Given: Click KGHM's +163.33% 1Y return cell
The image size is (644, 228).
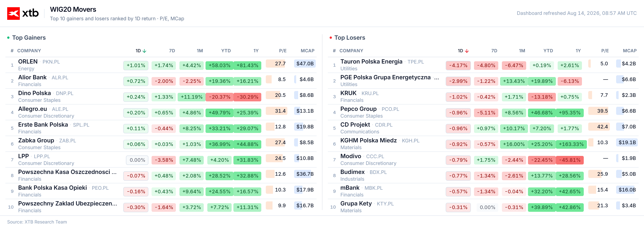Looking at the screenshot, I should tap(571, 144).
